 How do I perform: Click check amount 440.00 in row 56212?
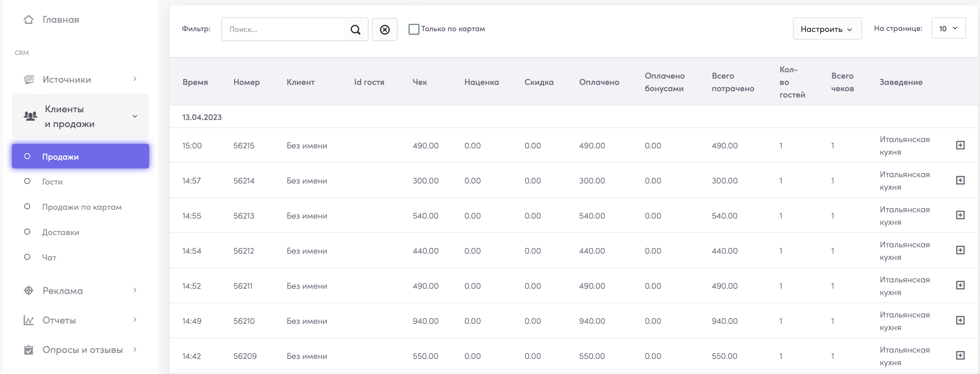pos(425,251)
